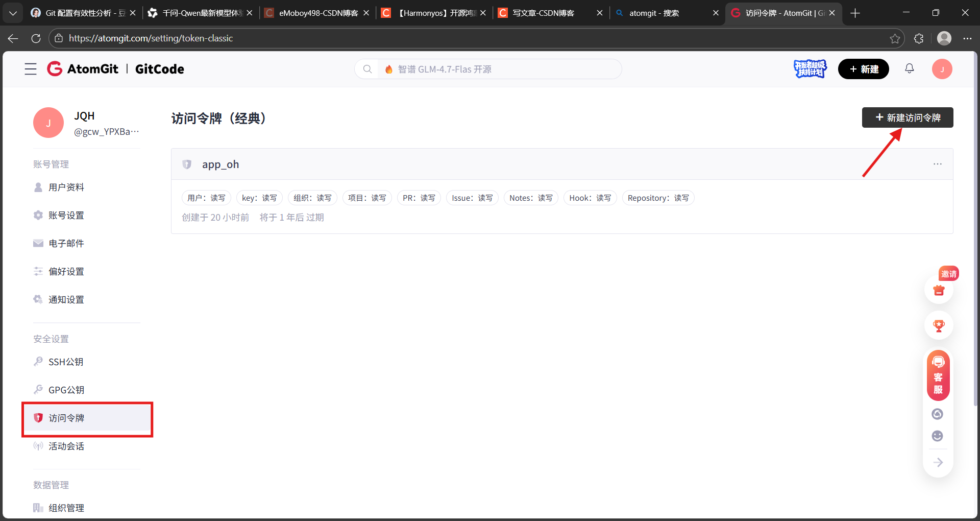Click the app_oh token name
This screenshot has width=980, height=521.
(220, 164)
